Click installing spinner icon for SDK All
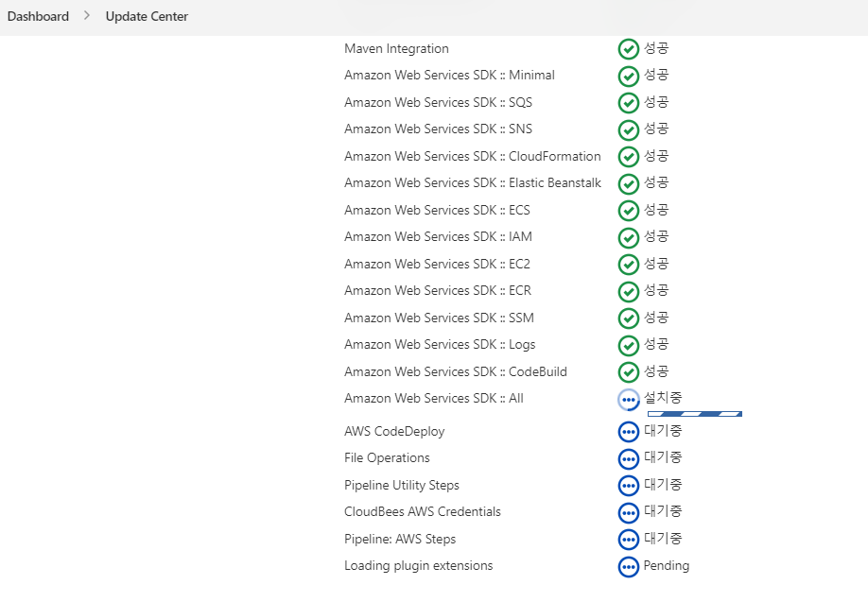This screenshot has width=868, height=602. (628, 400)
